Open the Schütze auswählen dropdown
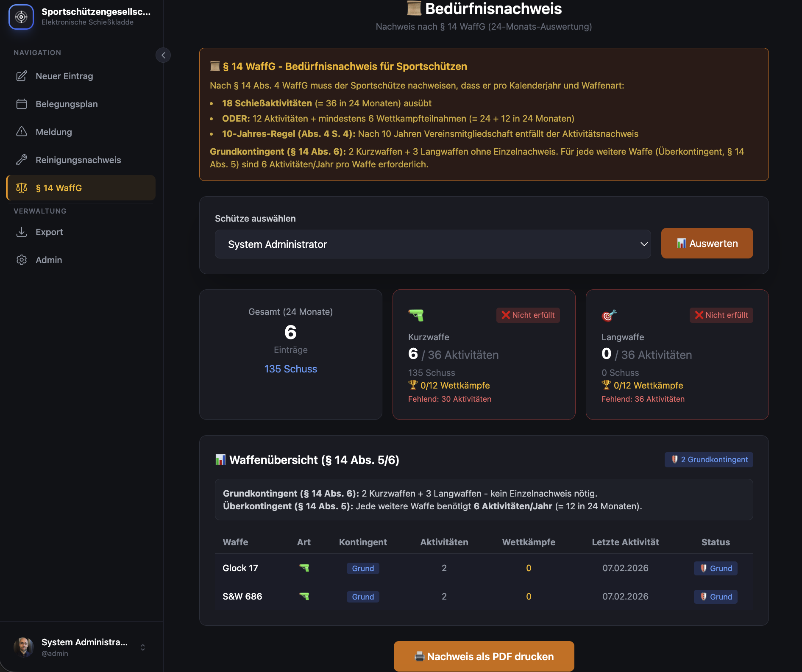Viewport: 802px width, 672px height. (432, 244)
